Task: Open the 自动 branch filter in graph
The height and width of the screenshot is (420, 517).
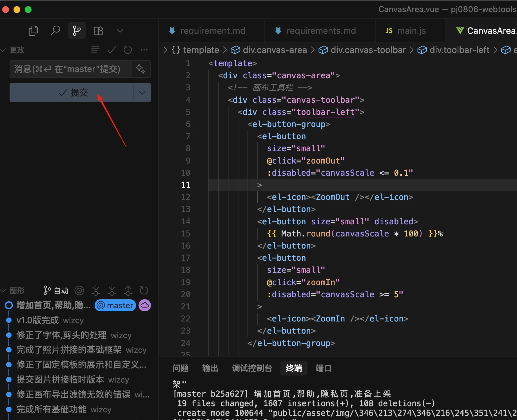Action: tap(56, 291)
